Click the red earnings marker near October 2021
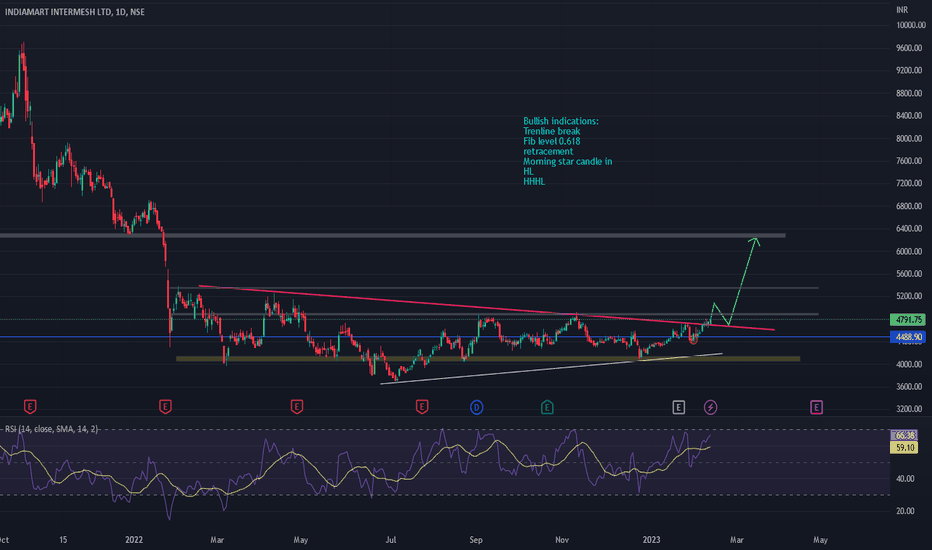 click(30, 407)
